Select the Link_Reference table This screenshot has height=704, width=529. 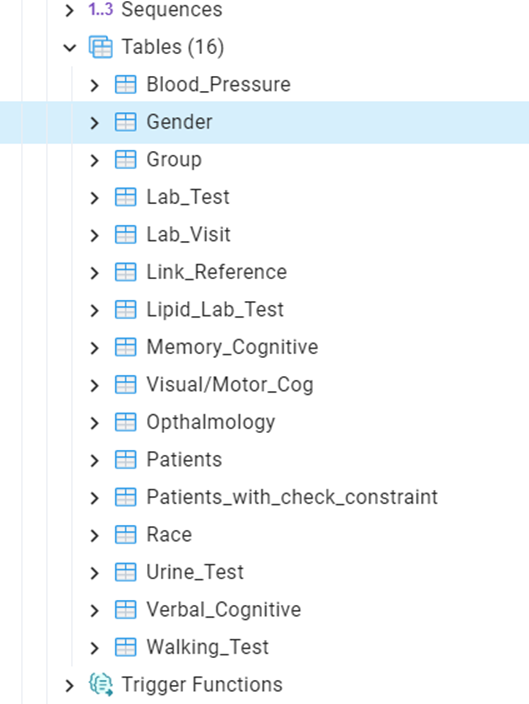(216, 272)
